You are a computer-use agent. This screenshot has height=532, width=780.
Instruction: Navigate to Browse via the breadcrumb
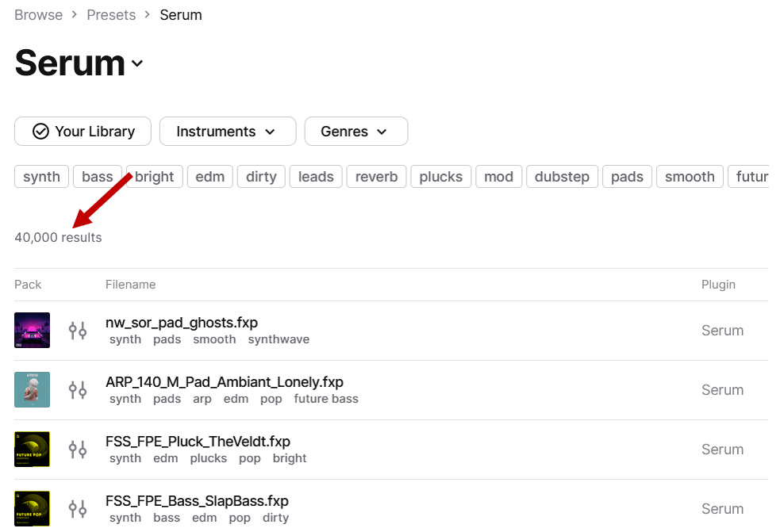pyautogui.click(x=38, y=14)
